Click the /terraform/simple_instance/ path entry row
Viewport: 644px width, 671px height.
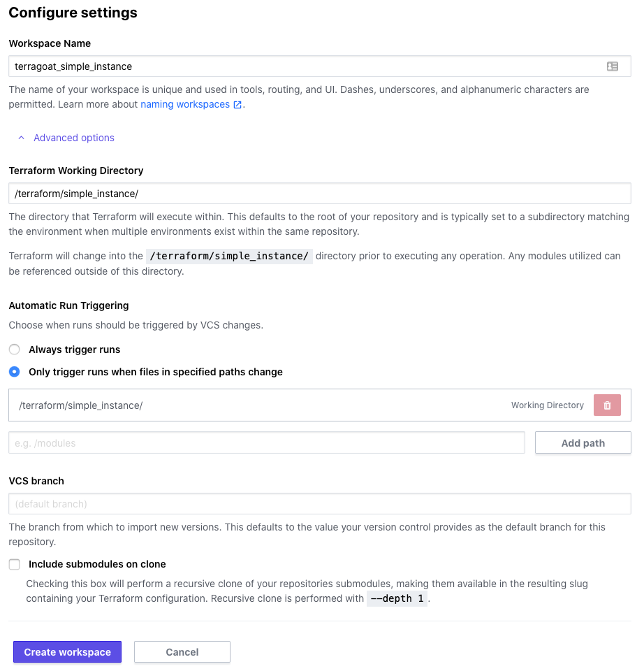pyautogui.click(x=320, y=405)
